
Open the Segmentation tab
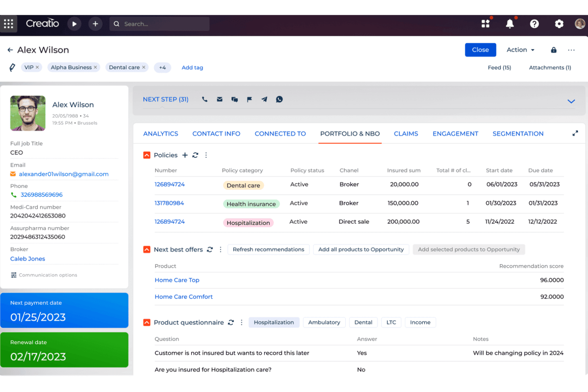(518, 134)
